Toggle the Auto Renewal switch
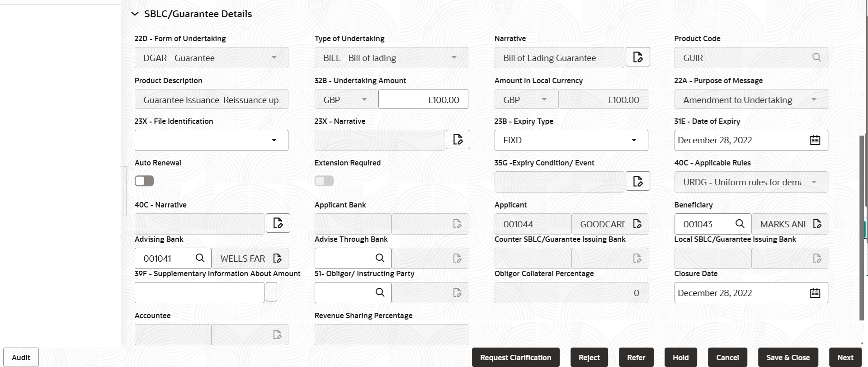This screenshot has height=367, width=868. point(144,181)
